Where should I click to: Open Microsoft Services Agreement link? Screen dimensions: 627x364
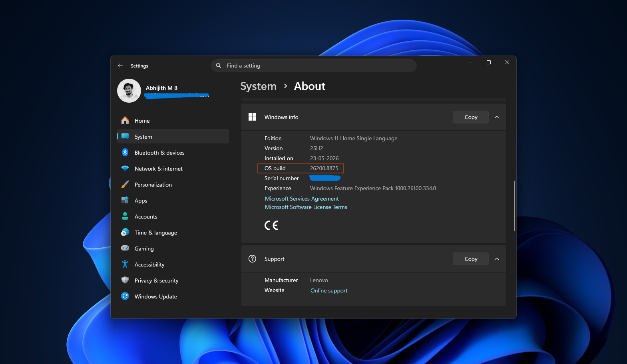click(x=302, y=199)
